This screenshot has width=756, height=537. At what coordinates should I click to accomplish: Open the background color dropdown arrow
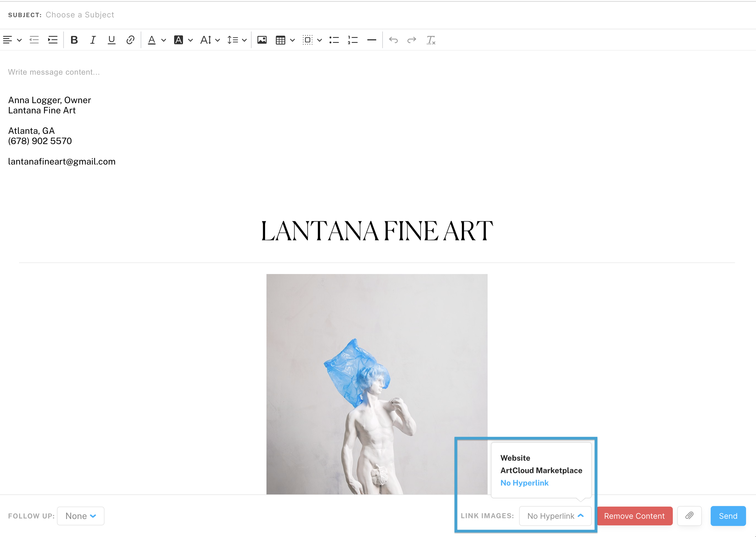pos(190,40)
